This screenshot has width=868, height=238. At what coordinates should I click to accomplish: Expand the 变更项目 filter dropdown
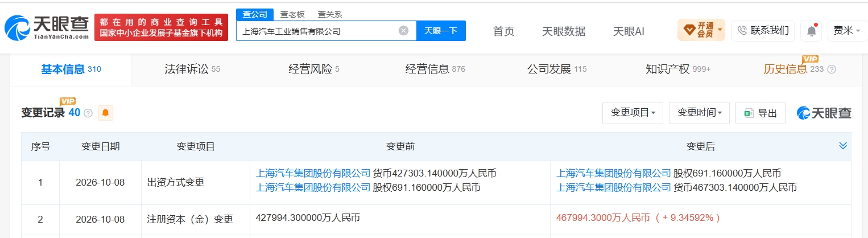(x=633, y=113)
